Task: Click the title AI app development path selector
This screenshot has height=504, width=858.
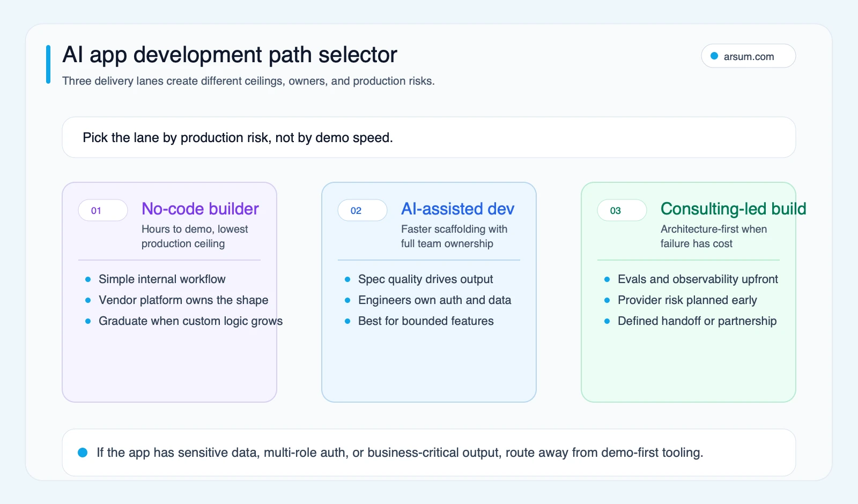Action: coord(230,55)
